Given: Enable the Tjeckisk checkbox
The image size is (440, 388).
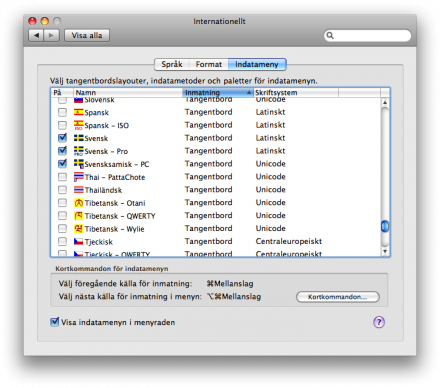Looking at the screenshot, I should point(62,242).
